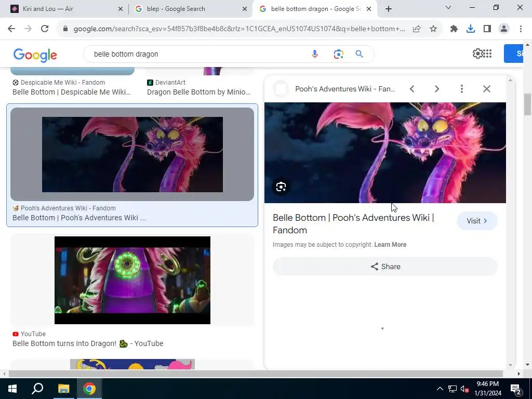532x399 pixels.
Task: Reload the current page
Action: pyautogui.click(x=45, y=29)
